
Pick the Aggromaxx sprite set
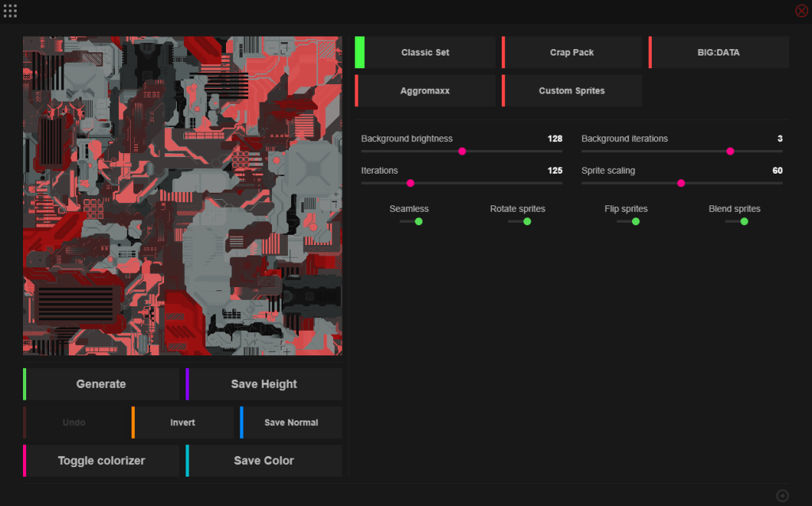click(425, 91)
